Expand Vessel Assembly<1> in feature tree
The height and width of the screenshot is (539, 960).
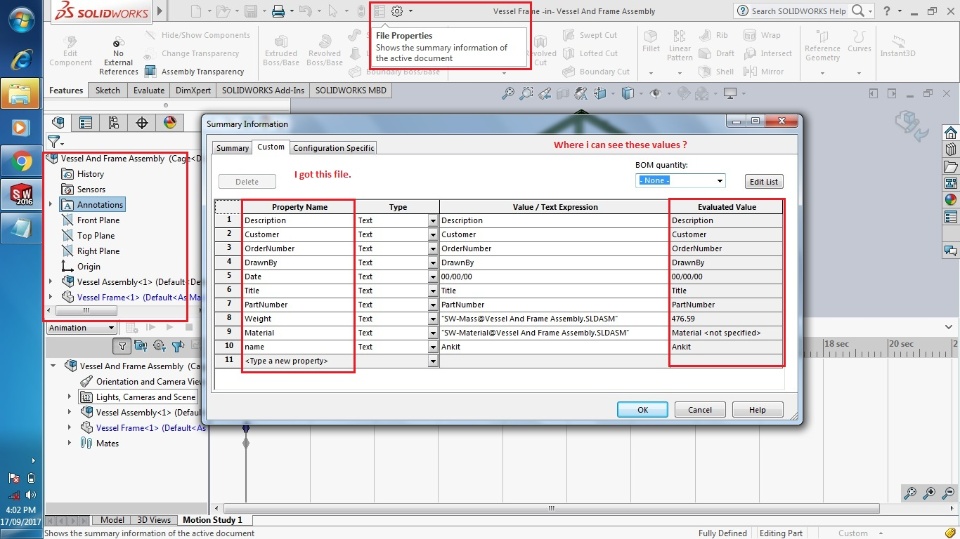click(x=51, y=282)
